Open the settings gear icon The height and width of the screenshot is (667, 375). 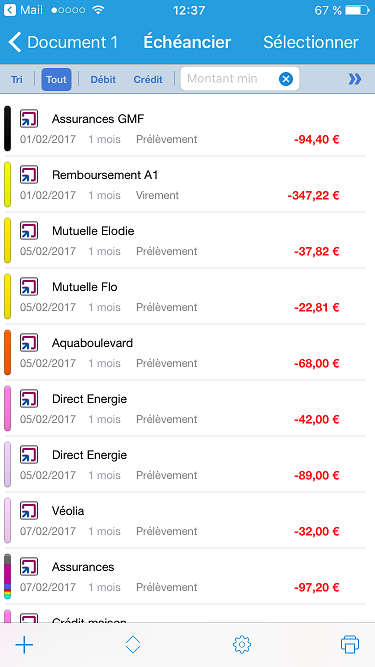coord(242,644)
